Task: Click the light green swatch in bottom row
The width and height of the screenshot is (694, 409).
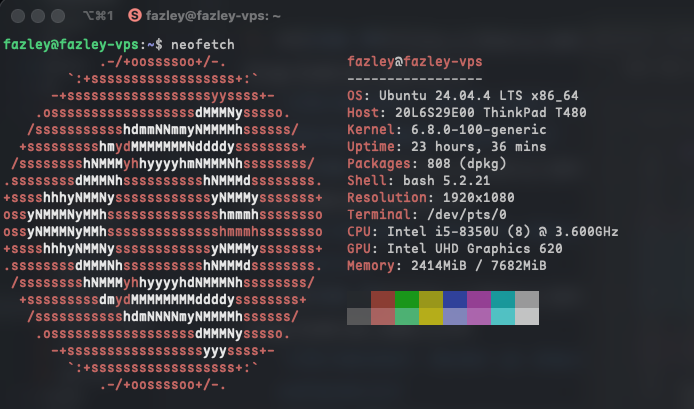Action: 407,316
